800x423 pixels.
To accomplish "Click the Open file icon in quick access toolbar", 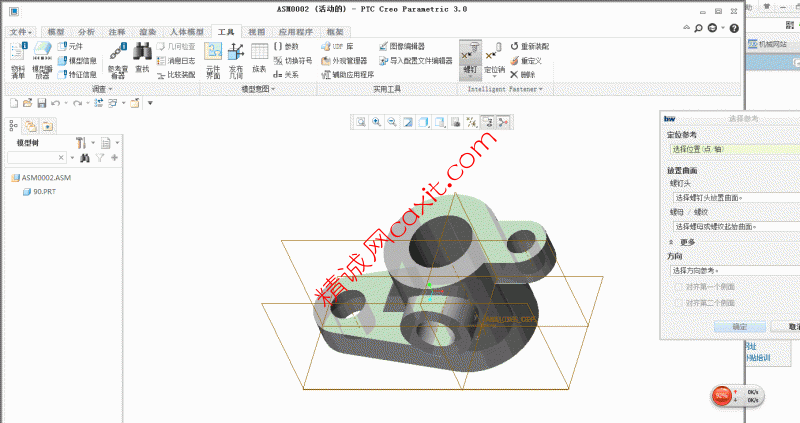I will (28, 103).
